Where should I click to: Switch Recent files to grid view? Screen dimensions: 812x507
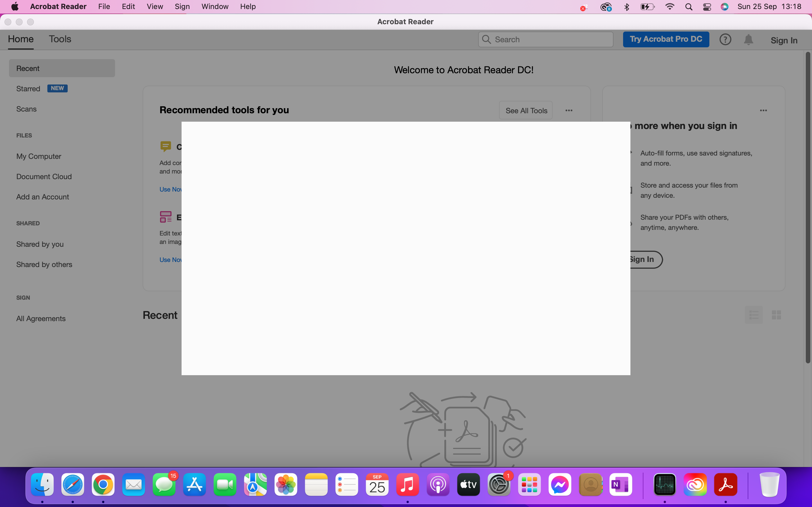(x=776, y=315)
